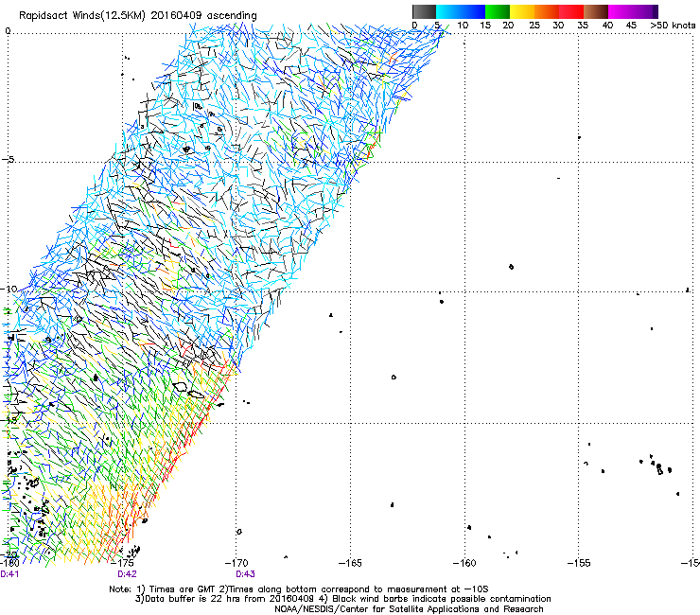The image size is (700, 615).
Task: Pick the green 15-20 knots legend color
Action: coord(498,11)
